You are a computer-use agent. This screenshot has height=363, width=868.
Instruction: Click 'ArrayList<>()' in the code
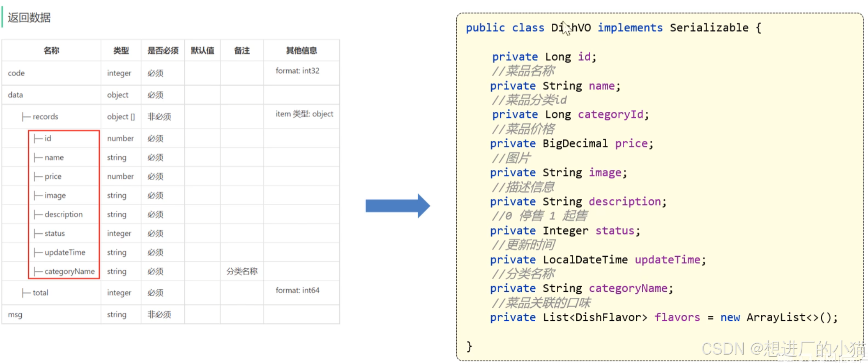(x=788, y=317)
